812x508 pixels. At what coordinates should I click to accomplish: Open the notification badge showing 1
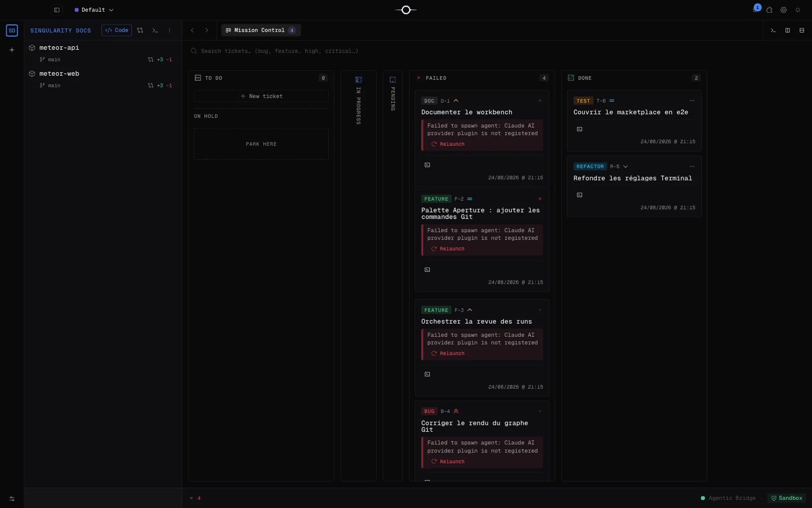coord(757,8)
